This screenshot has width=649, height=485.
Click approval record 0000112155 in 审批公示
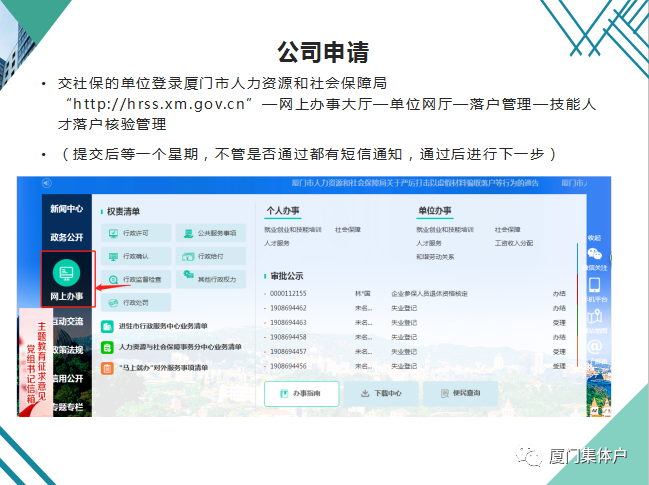point(289,294)
